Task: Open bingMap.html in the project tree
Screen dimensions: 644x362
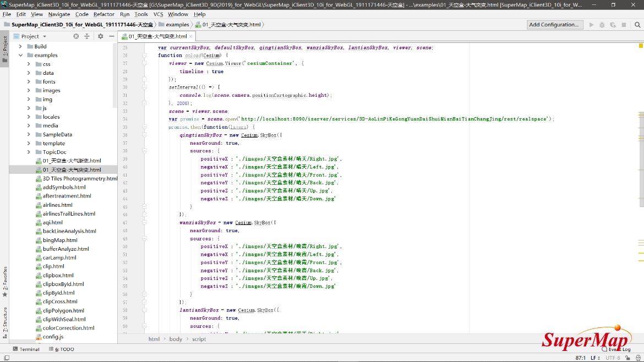Action: (x=60, y=240)
